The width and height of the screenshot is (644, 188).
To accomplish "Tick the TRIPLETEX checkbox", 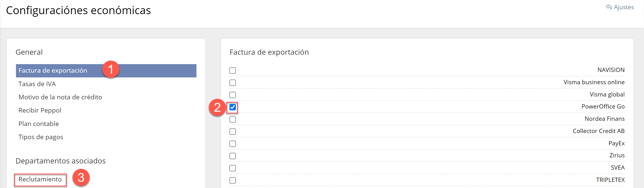I will tap(233, 180).
